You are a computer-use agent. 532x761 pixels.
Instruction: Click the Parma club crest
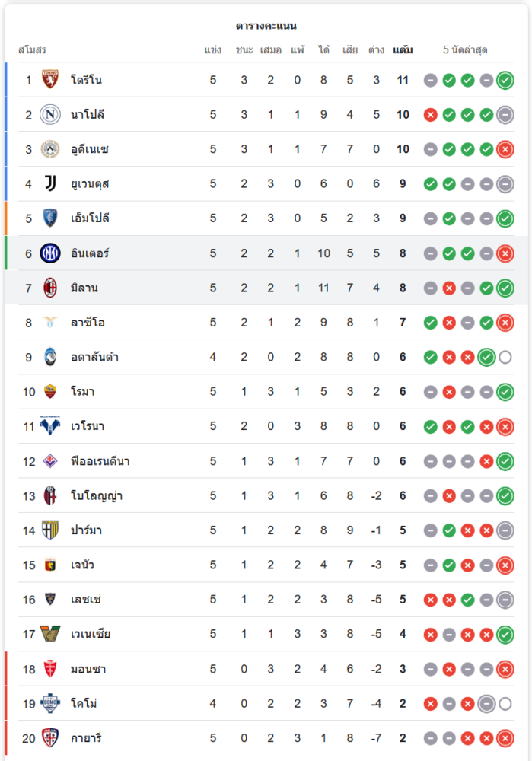[50, 530]
